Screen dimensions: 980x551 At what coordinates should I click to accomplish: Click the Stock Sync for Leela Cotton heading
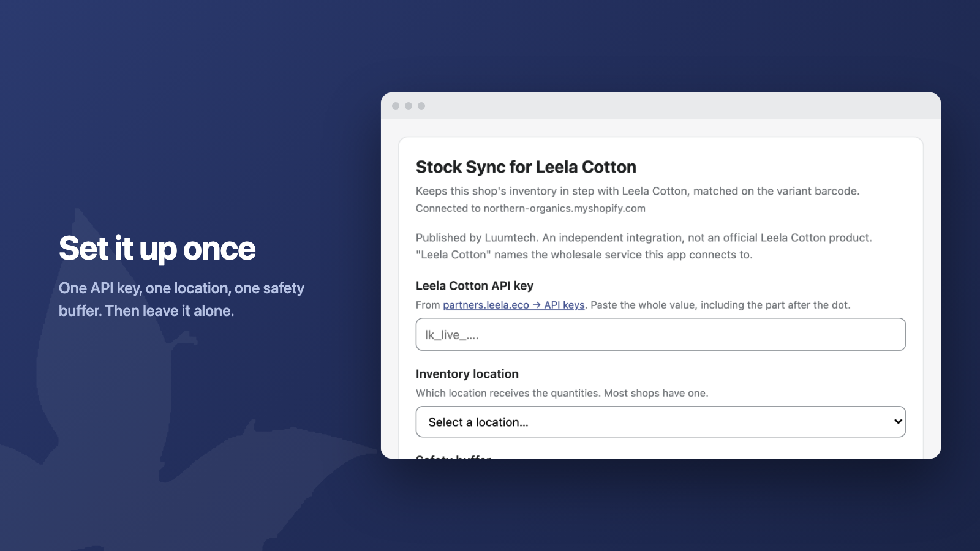(x=526, y=167)
